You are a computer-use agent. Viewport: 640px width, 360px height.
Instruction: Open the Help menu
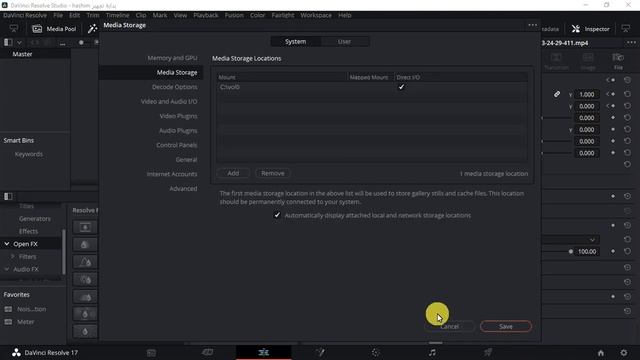(x=344, y=15)
